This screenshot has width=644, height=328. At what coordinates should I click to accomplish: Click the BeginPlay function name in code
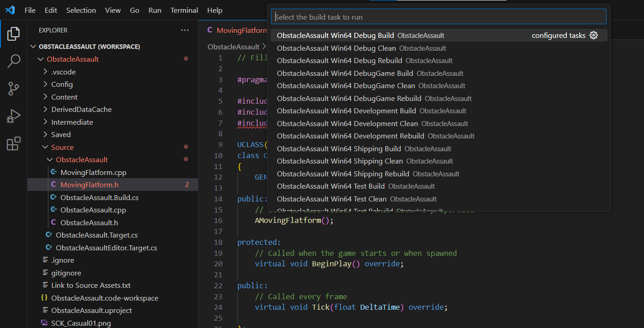click(331, 264)
